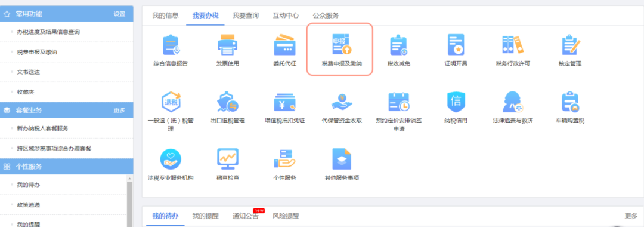Click the sidebar scrollbar up arrow
The width and height of the screenshot is (644, 227).
[x=130, y=179]
